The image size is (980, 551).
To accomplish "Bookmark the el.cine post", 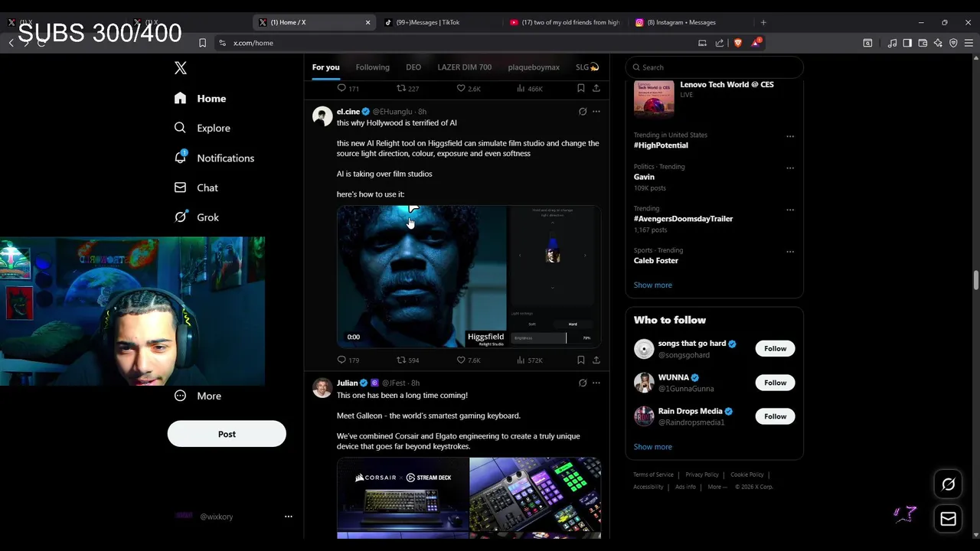I will 581,360.
